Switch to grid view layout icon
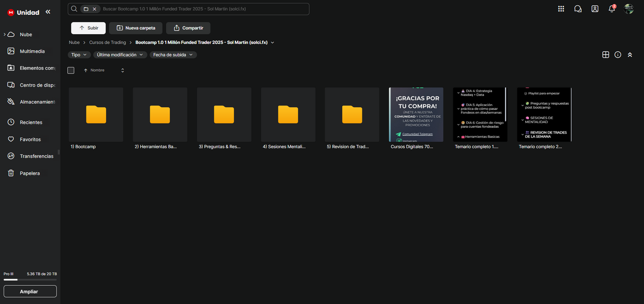 point(606,55)
